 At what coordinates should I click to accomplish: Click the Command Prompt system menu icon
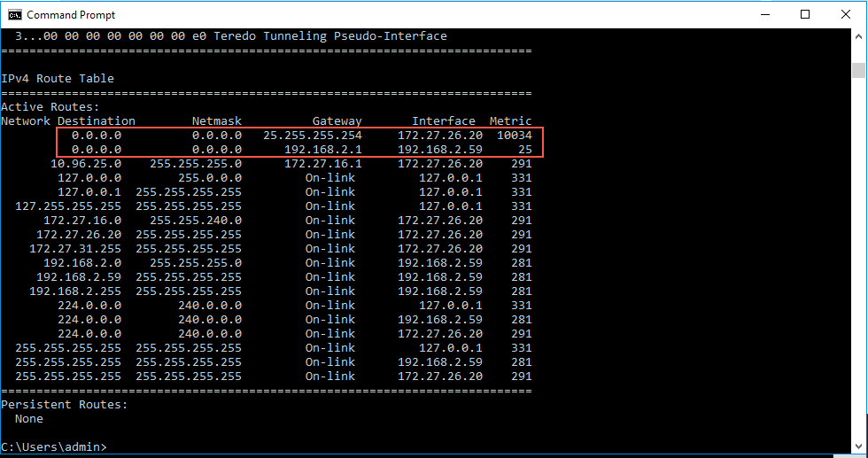[14, 14]
